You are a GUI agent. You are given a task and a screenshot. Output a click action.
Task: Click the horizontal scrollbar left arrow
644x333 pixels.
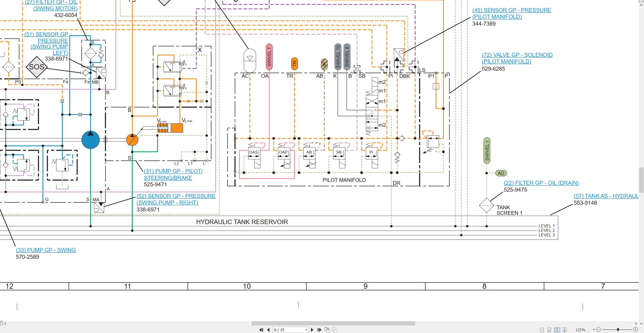point(5,323)
